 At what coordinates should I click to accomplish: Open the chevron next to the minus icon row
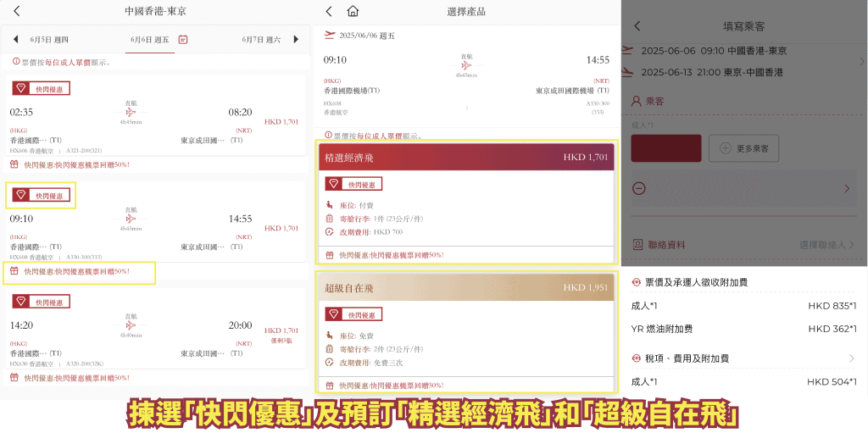click(x=846, y=188)
